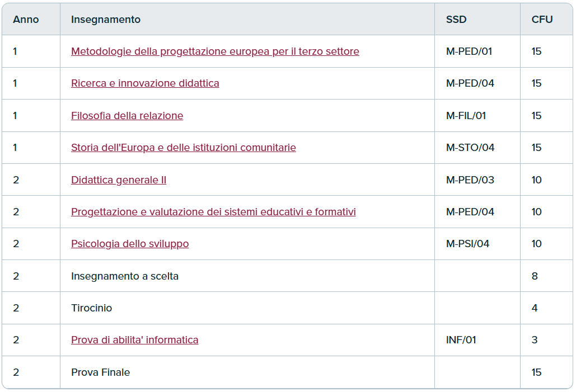The width and height of the screenshot is (576, 392).
Task: Open Progettazione e valutazione dei sistemi educativi
Action: (213, 212)
